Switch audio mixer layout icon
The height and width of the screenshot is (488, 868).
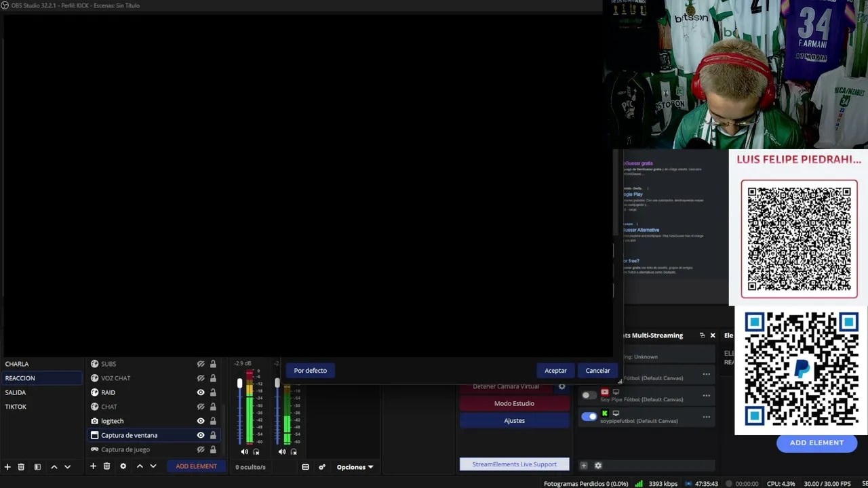pos(305,467)
